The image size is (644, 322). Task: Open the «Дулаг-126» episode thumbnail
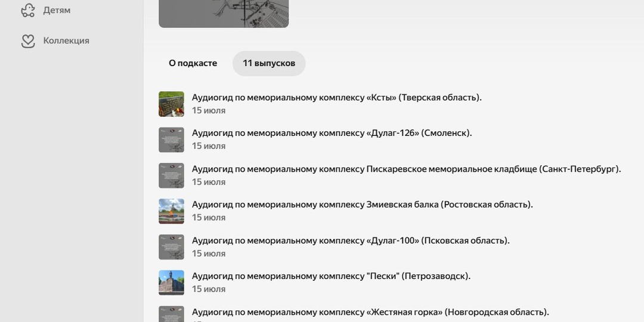click(x=171, y=140)
